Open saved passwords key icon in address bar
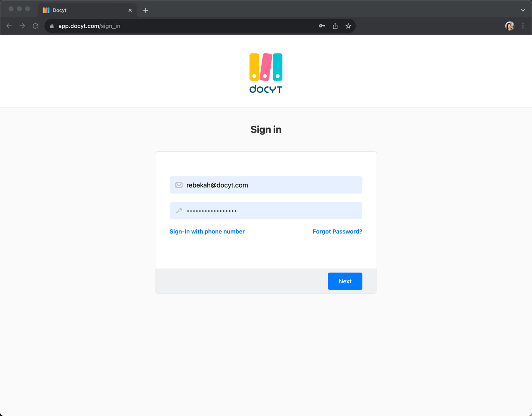Viewport: 532px width, 416px height. (322, 26)
